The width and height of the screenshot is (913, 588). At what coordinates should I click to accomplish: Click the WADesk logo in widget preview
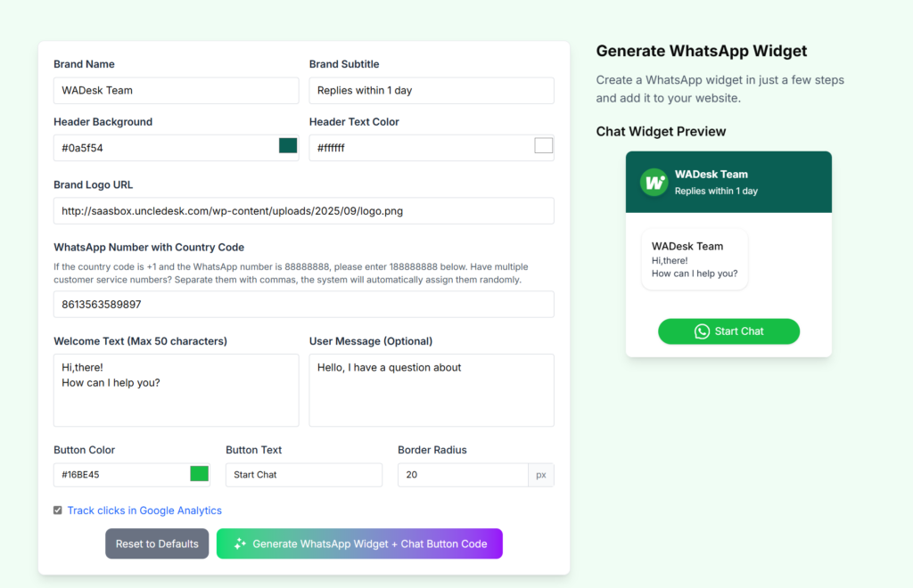pos(654,182)
